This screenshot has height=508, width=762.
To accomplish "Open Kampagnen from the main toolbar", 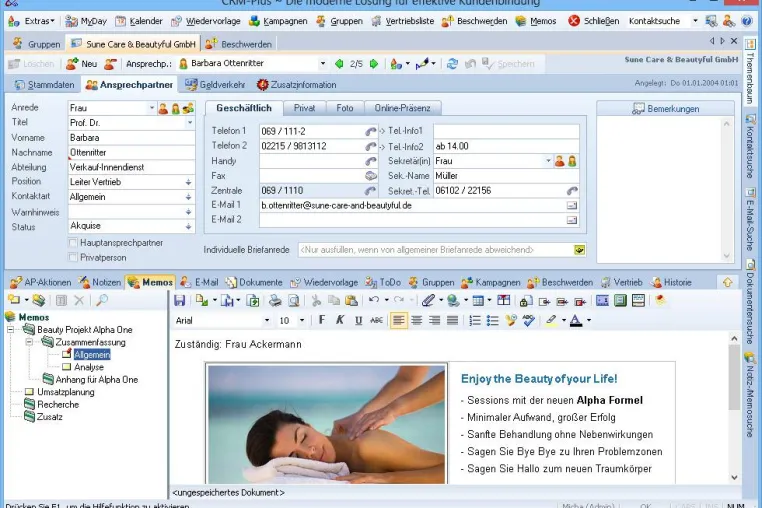I will click(278, 21).
